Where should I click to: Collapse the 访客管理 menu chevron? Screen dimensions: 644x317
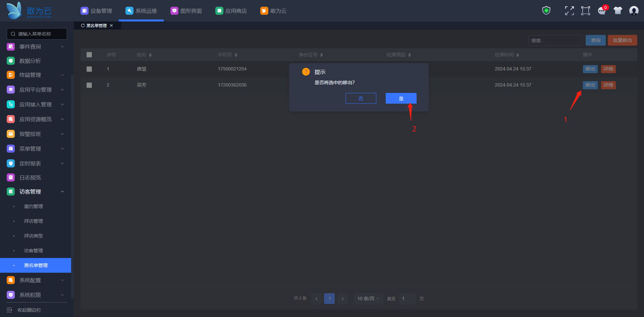[x=62, y=192]
